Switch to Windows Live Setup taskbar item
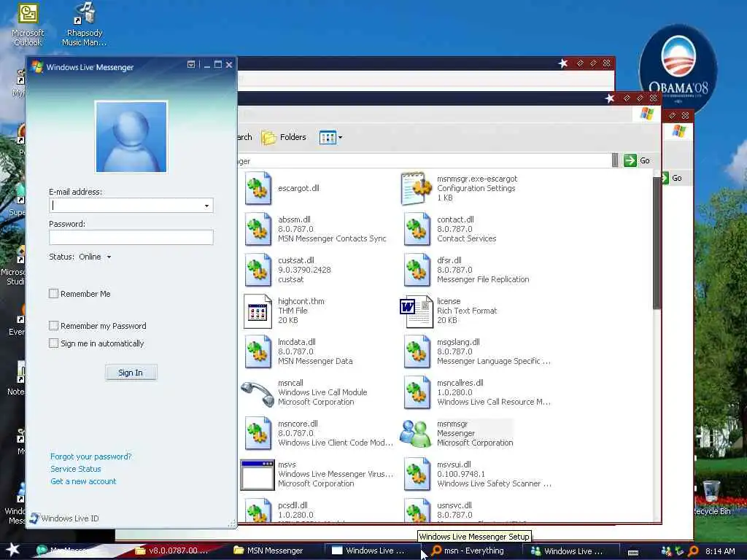This screenshot has width=747, height=560. [368, 551]
